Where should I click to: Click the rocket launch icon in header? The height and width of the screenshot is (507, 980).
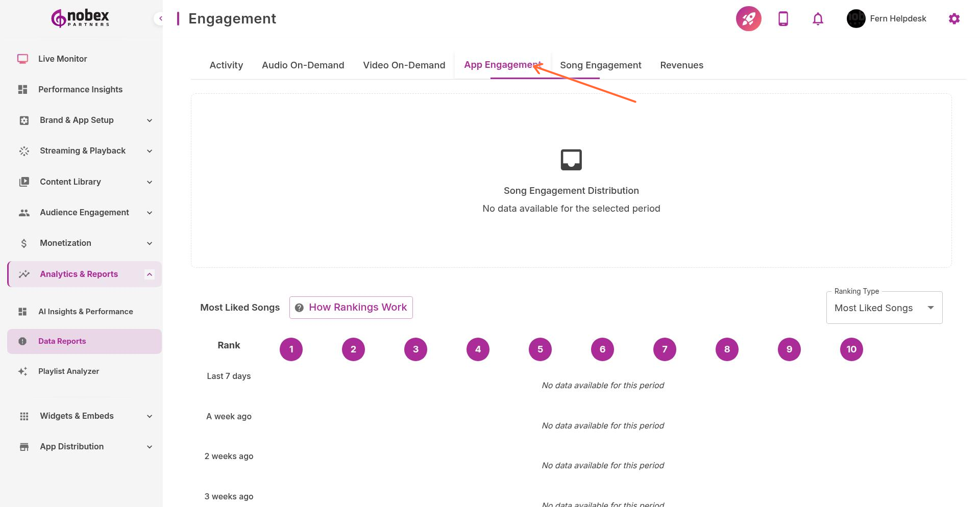pos(748,18)
